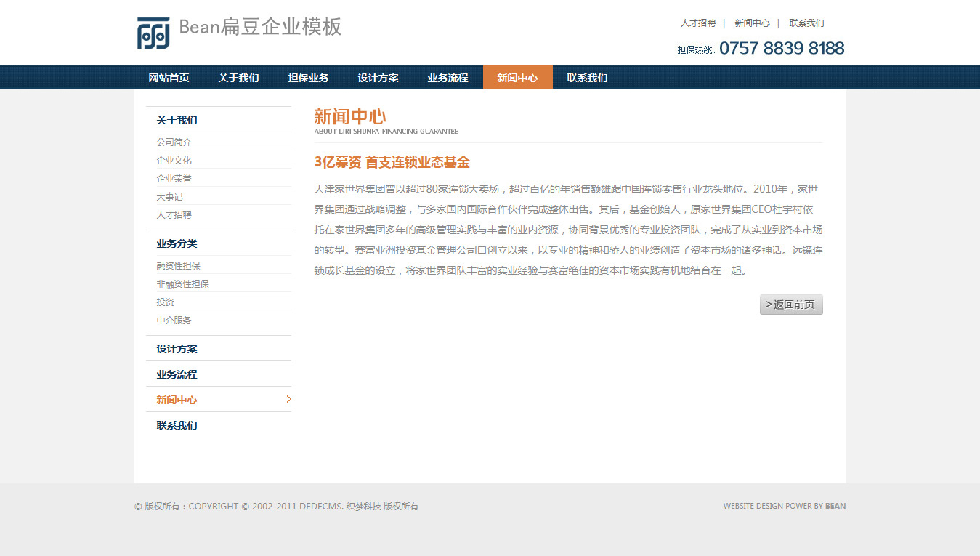This screenshot has height=556, width=980.
Task: Open 大事记 sidebar link
Action: tap(169, 197)
